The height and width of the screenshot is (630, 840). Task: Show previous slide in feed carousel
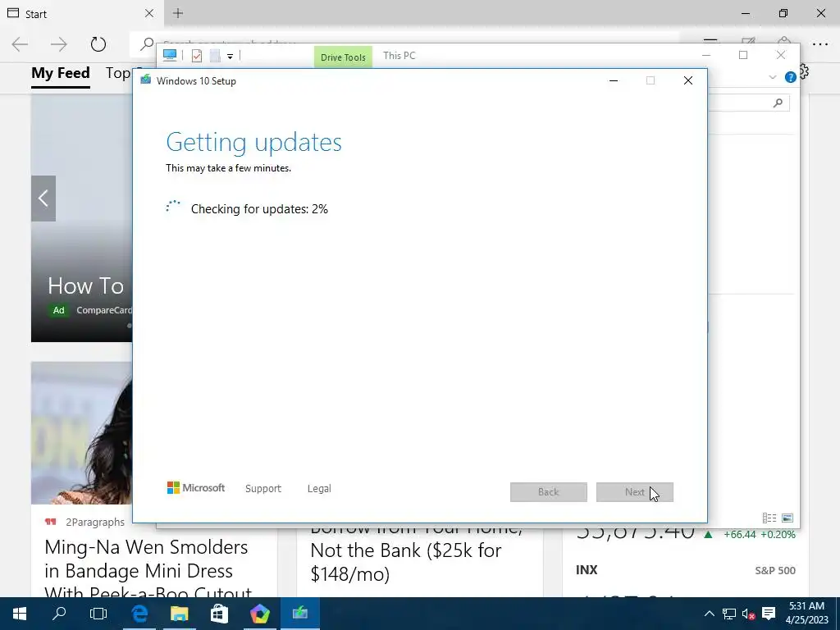[43, 199]
